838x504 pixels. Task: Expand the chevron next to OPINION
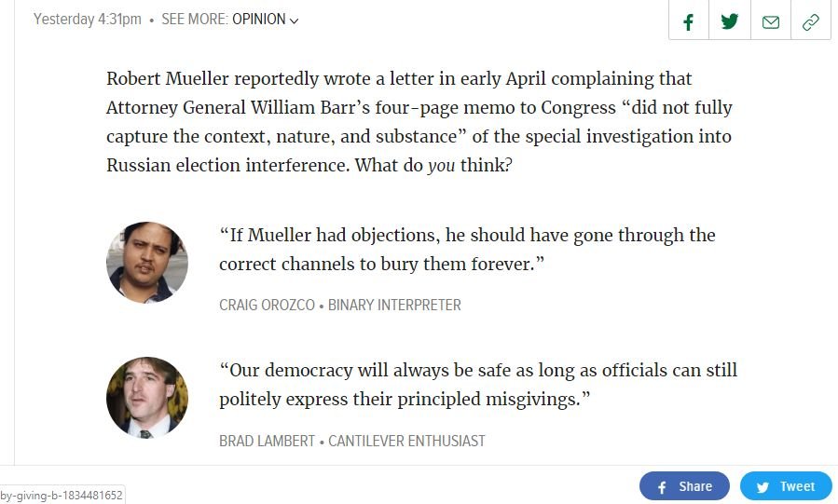tap(295, 20)
